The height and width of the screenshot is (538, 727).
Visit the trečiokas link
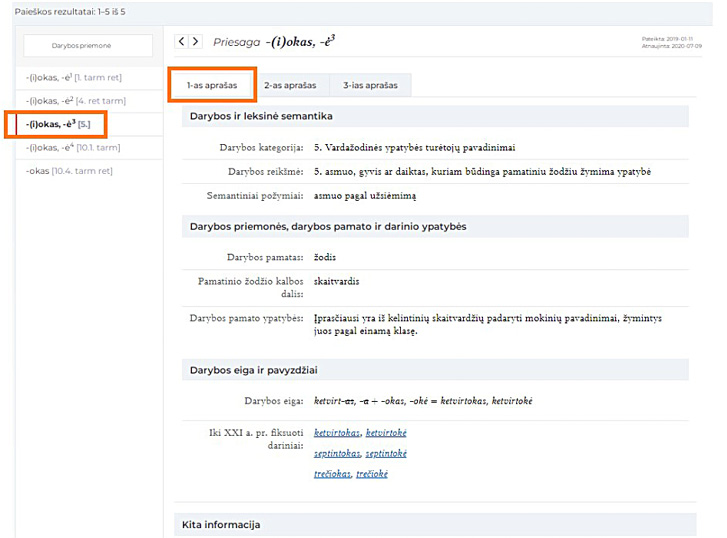[x=333, y=474]
